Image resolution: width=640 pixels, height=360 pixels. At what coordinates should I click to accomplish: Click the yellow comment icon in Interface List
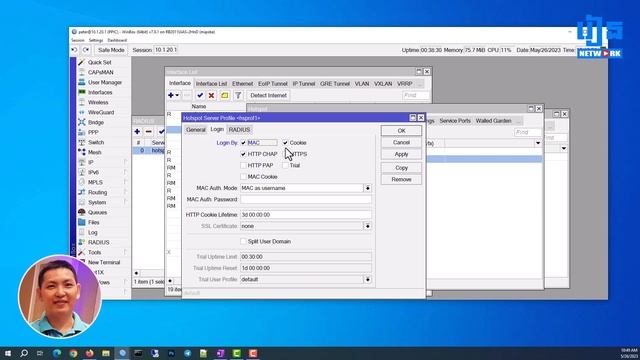click(x=224, y=96)
